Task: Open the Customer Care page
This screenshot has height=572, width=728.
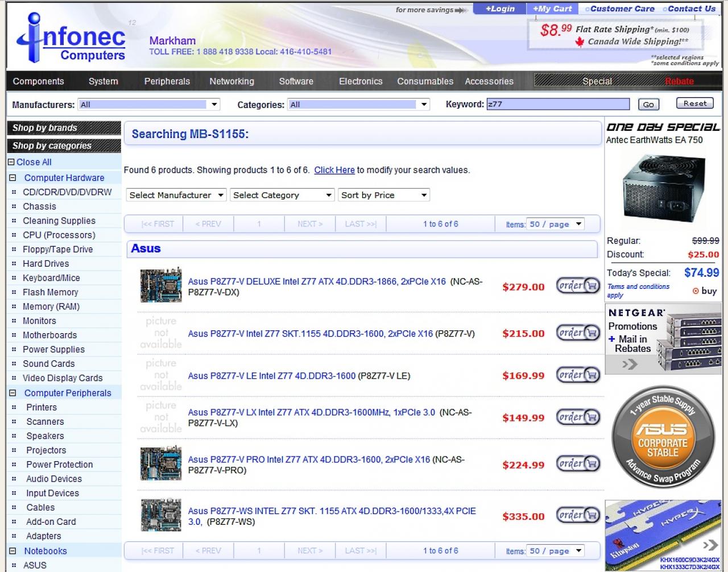Action: click(620, 9)
